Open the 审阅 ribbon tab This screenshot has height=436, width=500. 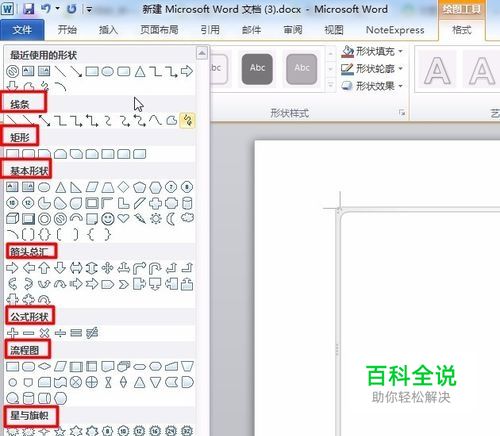pyautogui.click(x=293, y=30)
